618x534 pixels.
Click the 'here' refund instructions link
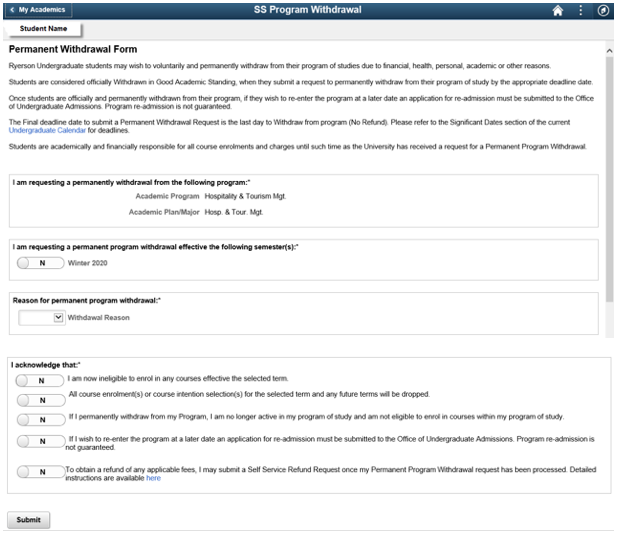click(153, 479)
